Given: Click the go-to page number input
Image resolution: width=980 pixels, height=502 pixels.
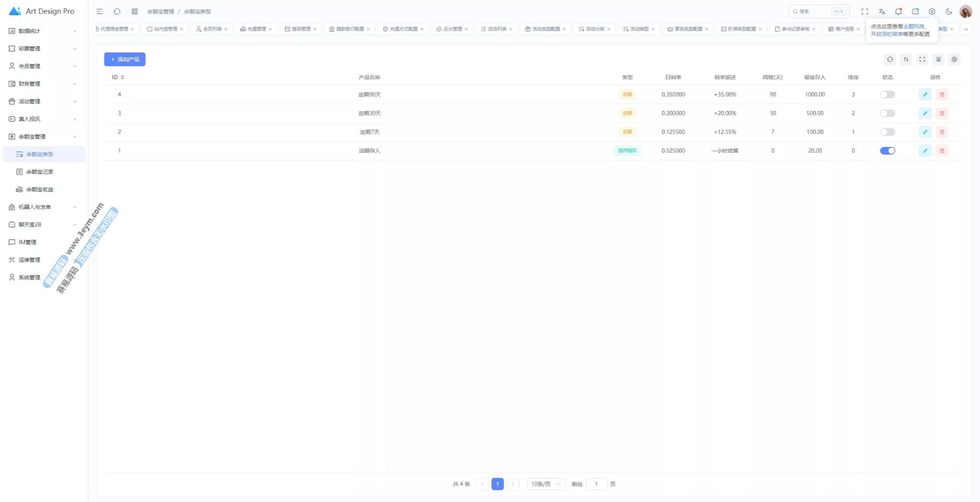Looking at the screenshot, I should pyautogui.click(x=596, y=484).
